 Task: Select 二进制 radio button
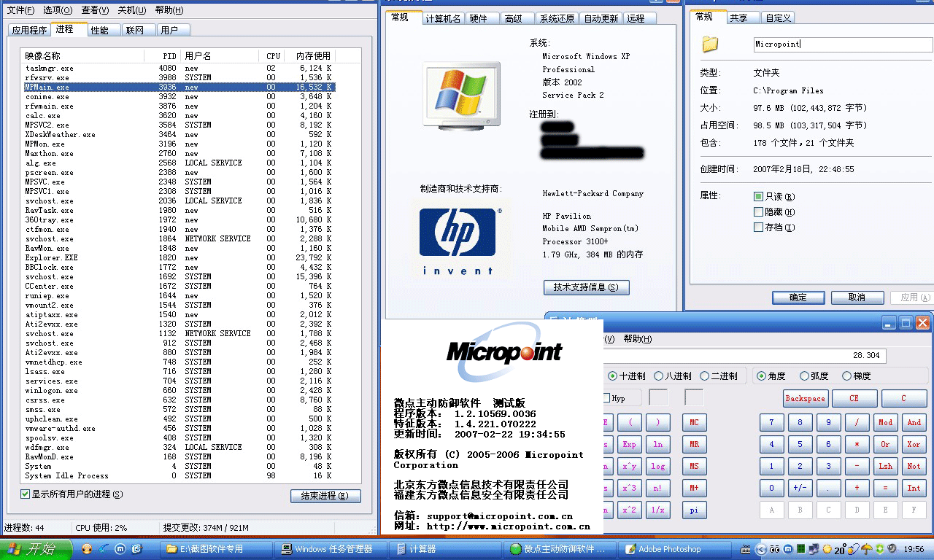coord(704,376)
